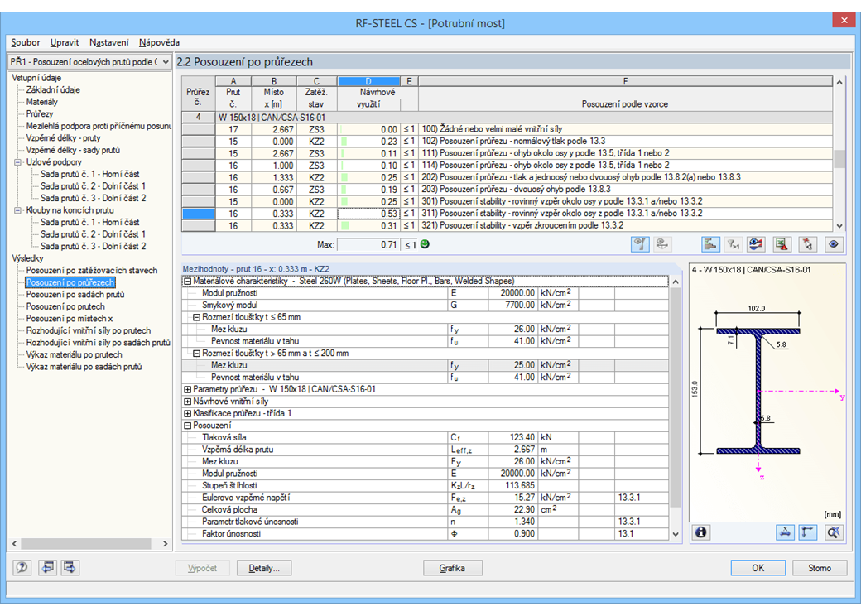Open Výkaz materiálu po prutech
Viewport: 861px width, 616px height.
(x=75, y=355)
